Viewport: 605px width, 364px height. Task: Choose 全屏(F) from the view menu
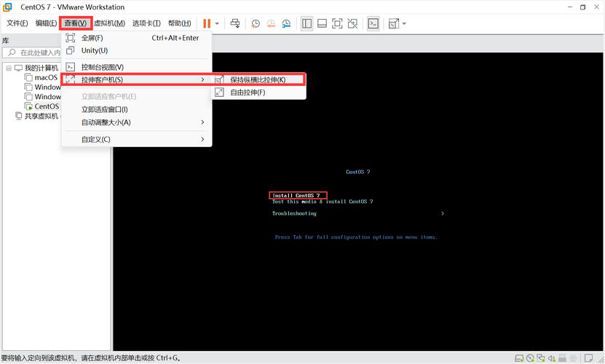[x=136, y=38]
